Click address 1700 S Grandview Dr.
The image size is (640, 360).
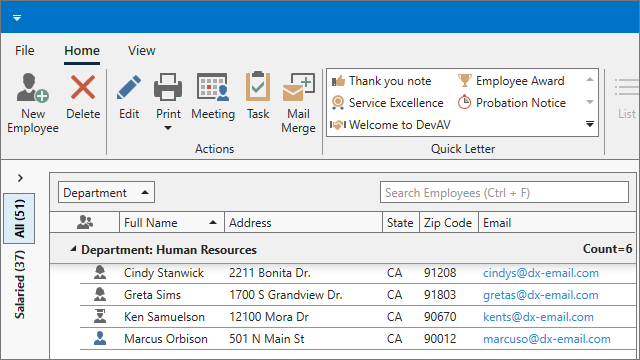pos(286,295)
